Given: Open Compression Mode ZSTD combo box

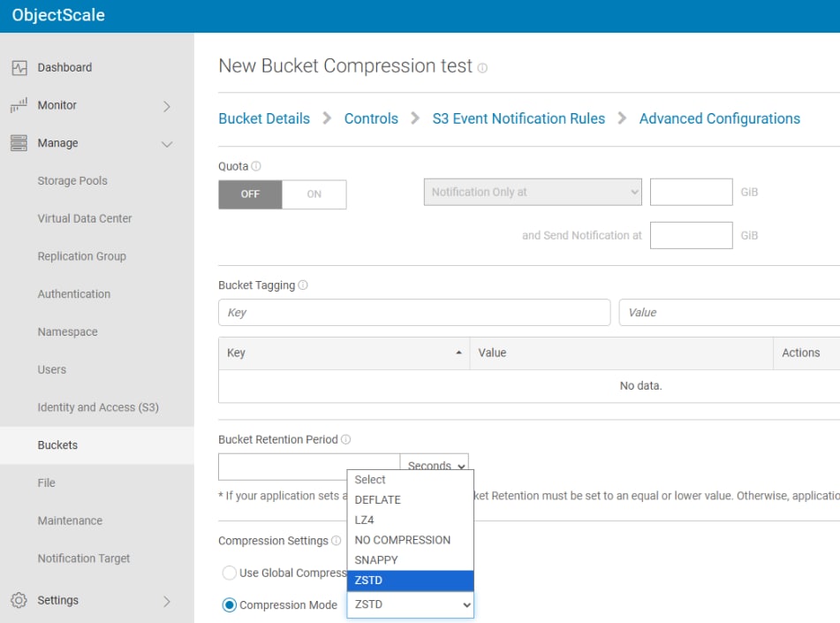Looking at the screenshot, I should click(x=411, y=604).
